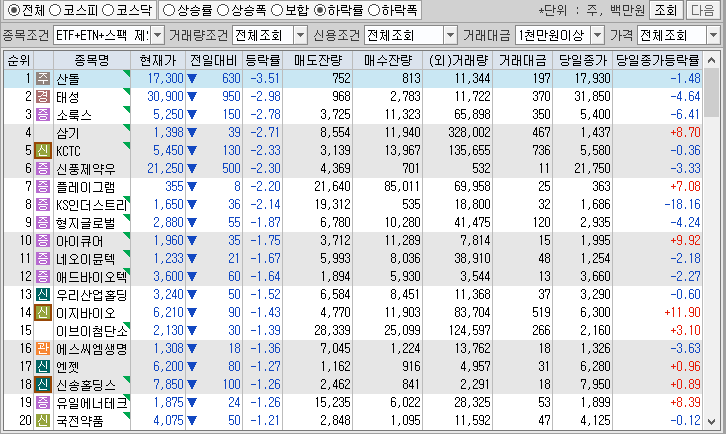This screenshot has width=726, height=434.
Task: Sort by the (외)거래량 column header
Action: (457, 60)
